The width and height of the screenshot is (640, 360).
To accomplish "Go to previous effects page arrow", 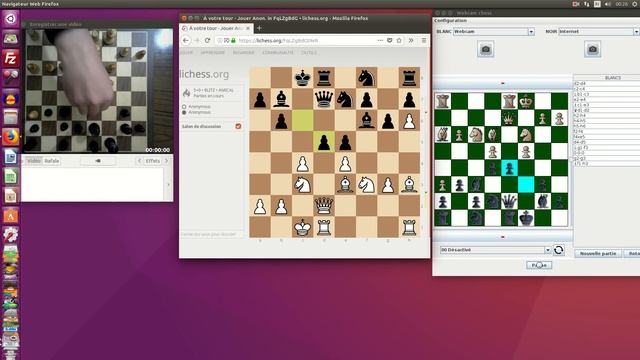I will (x=140, y=161).
